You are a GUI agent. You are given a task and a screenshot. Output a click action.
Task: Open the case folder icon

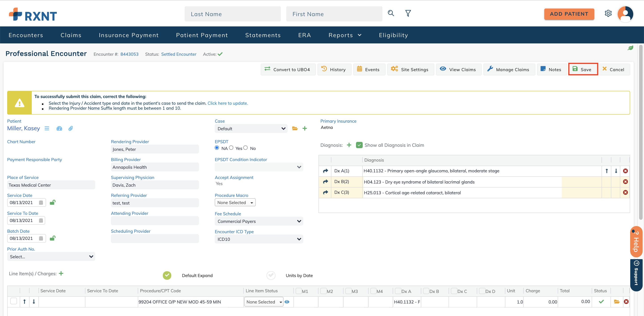(295, 129)
